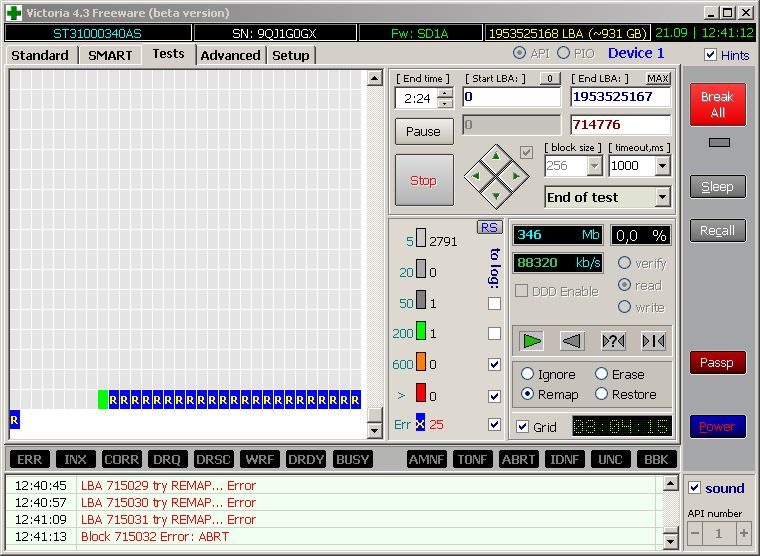Click the INX status indicator
Viewport: 760px width, 556px height.
coord(75,460)
